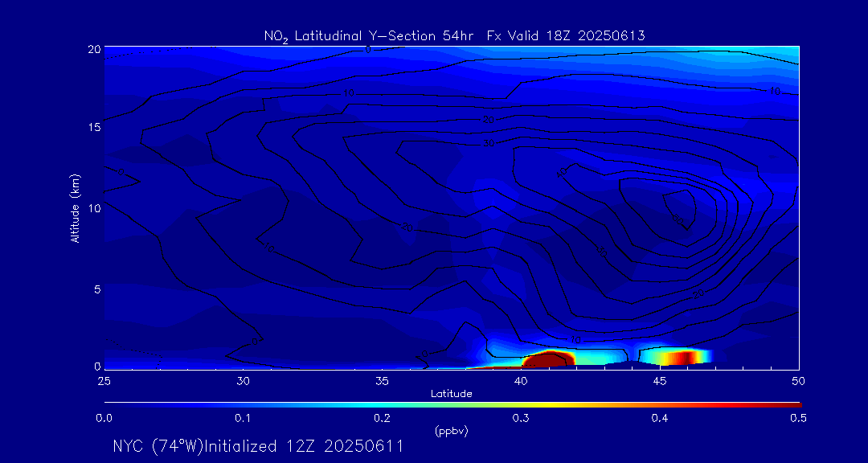Click the latitude axis tick label 25
Screen dimensions: 868x463
coord(104,380)
